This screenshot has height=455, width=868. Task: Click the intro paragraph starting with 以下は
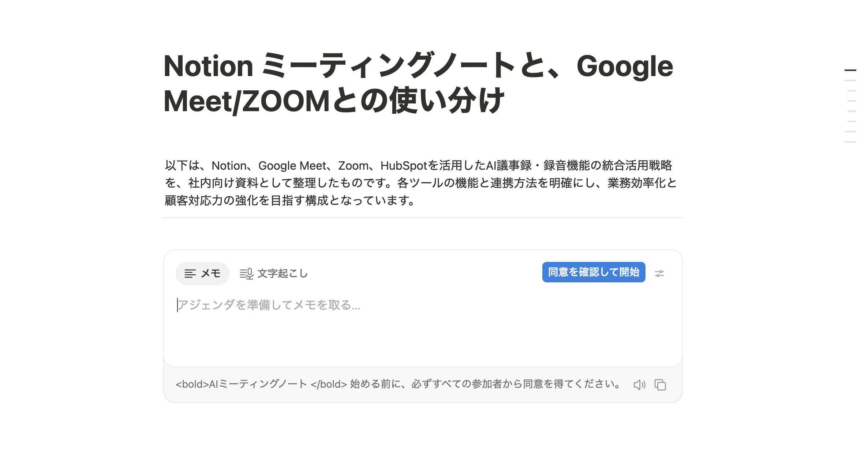point(421,183)
